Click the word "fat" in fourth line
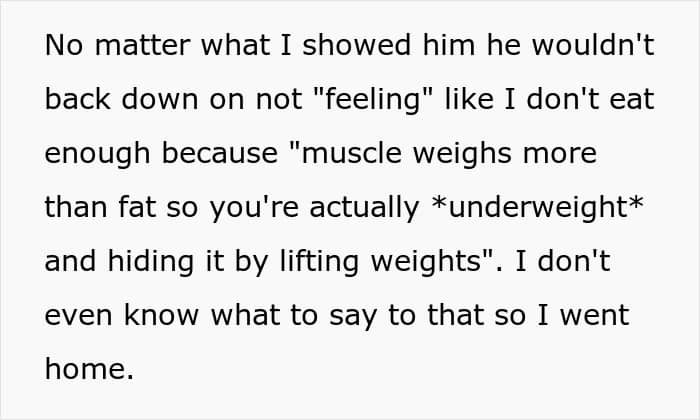 [137, 208]
